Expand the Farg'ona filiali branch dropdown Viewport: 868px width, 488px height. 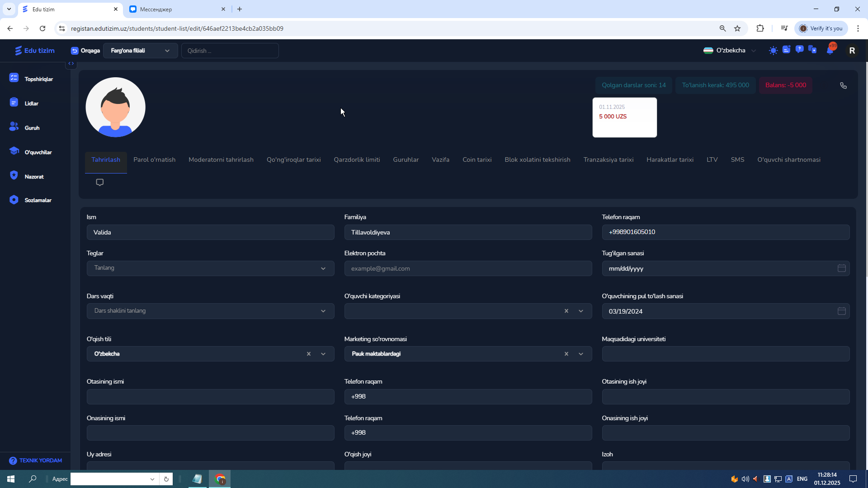(x=140, y=51)
